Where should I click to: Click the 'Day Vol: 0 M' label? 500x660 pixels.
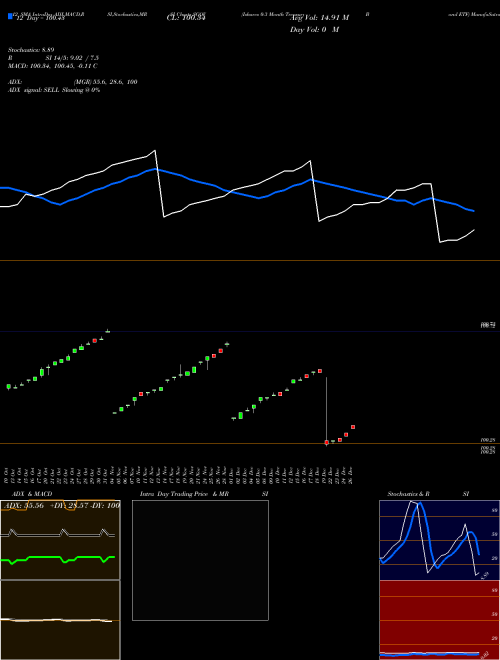tap(314, 29)
